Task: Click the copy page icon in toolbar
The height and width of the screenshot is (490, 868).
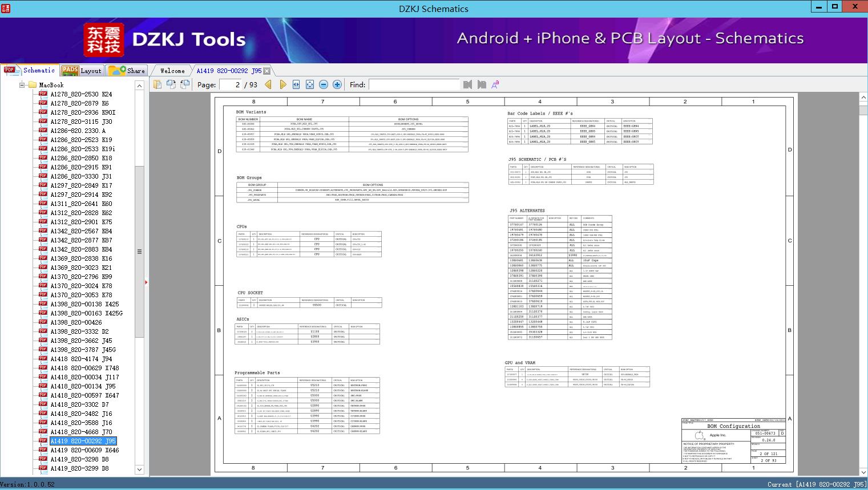Action: coord(158,84)
